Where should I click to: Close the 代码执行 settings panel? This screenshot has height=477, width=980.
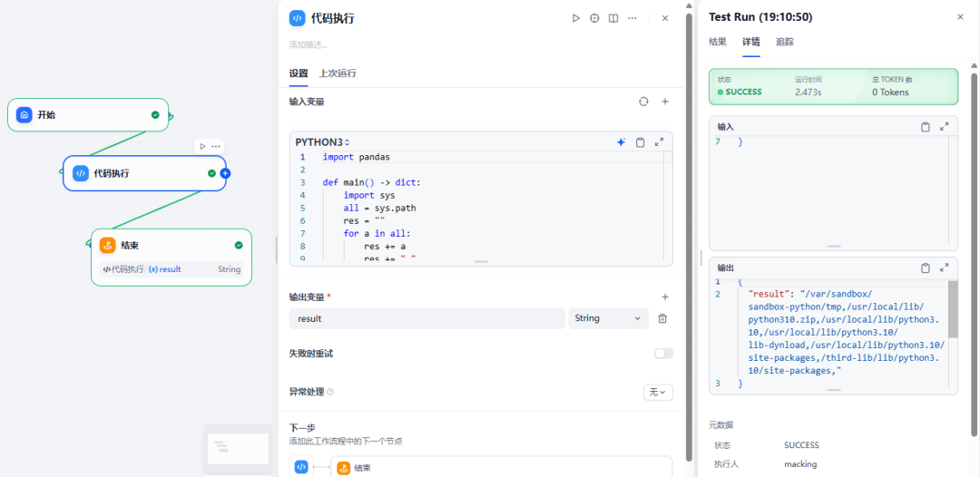tap(665, 18)
